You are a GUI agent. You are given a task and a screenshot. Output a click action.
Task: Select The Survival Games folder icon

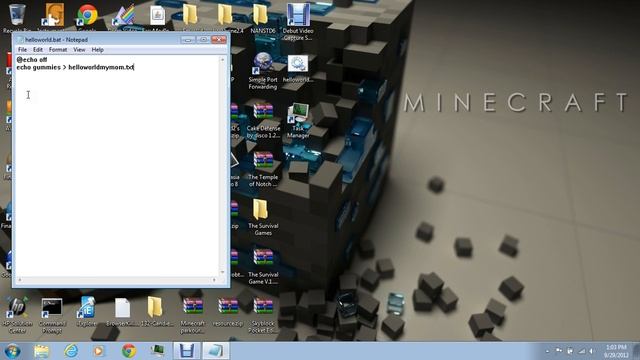click(x=263, y=217)
